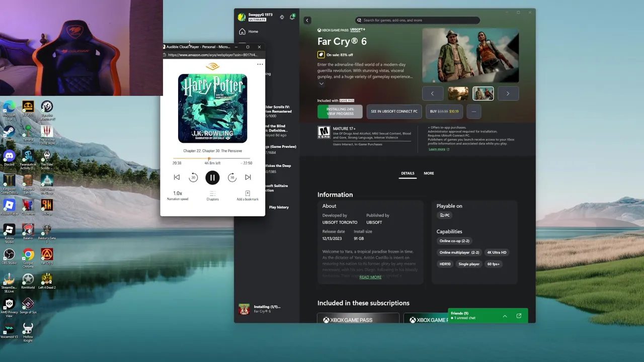Open the Chapters list in Audible
644x362 pixels.
click(212, 196)
